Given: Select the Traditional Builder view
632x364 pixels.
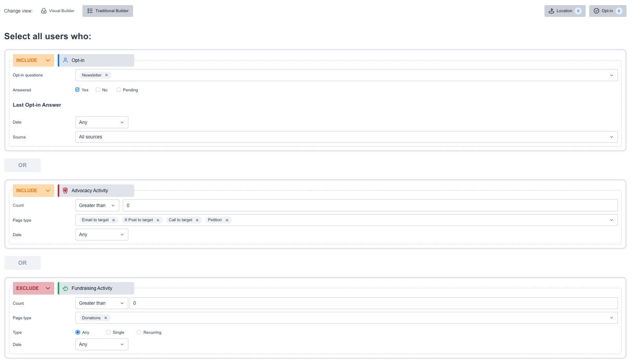Looking at the screenshot, I should tap(108, 11).
